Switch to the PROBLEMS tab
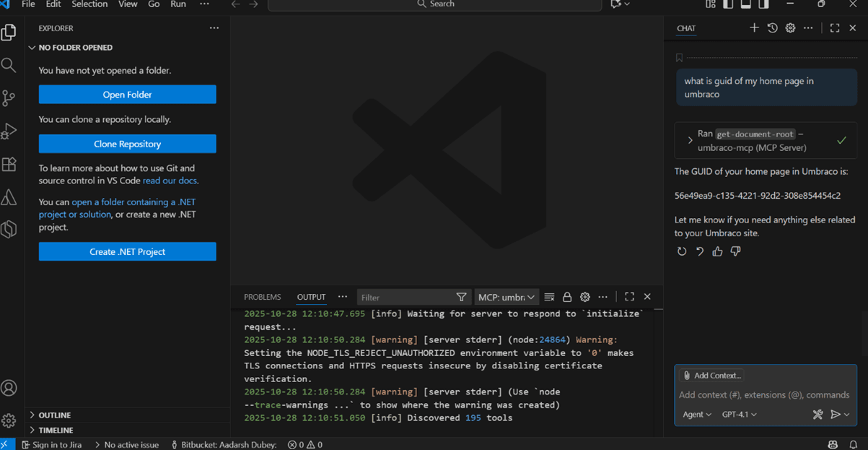The width and height of the screenshot is (868, 450). tap(262, 297)
